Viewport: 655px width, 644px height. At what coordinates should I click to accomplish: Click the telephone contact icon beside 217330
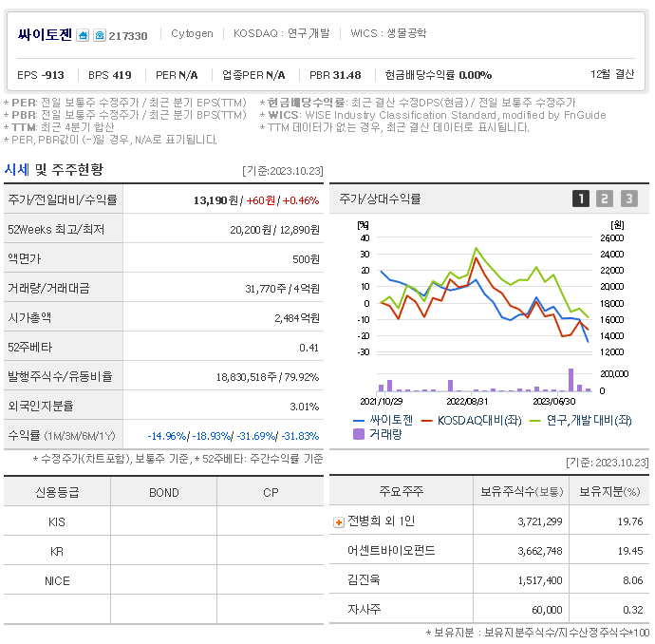pos(100,35)
